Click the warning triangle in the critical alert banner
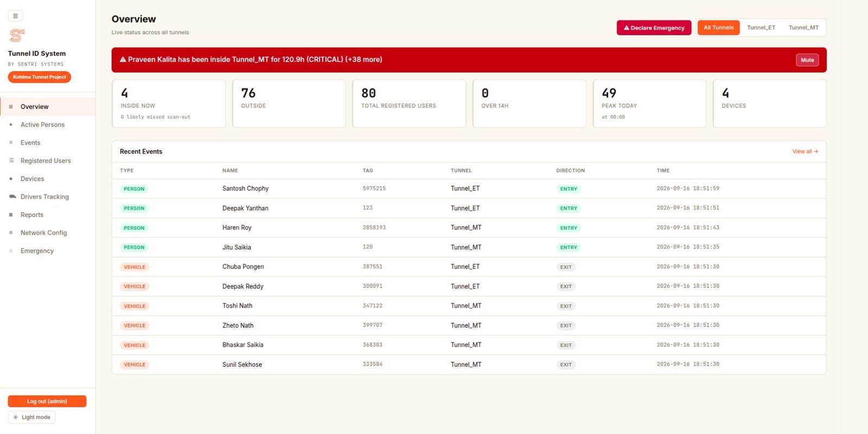Image resolution: width=868 pixels, height=434 pixels. pos(123,60)
